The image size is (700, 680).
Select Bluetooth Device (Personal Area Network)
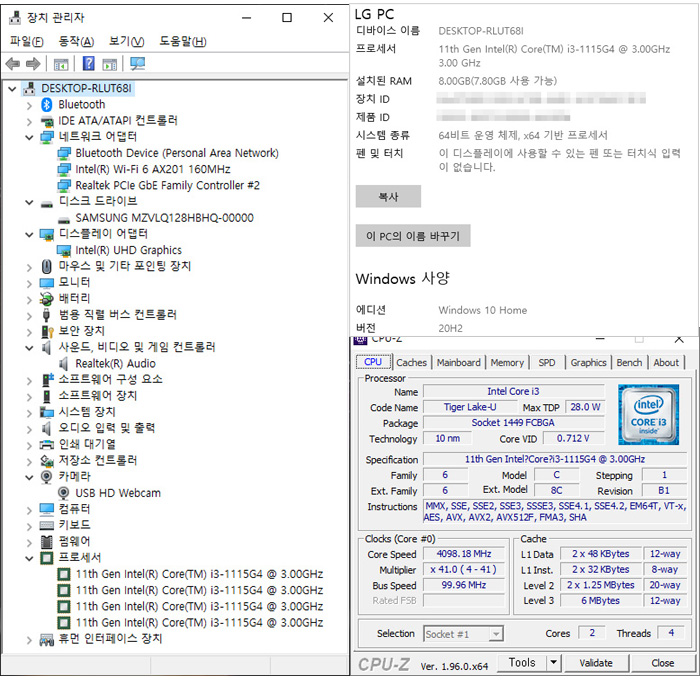[x=177, y=153]
